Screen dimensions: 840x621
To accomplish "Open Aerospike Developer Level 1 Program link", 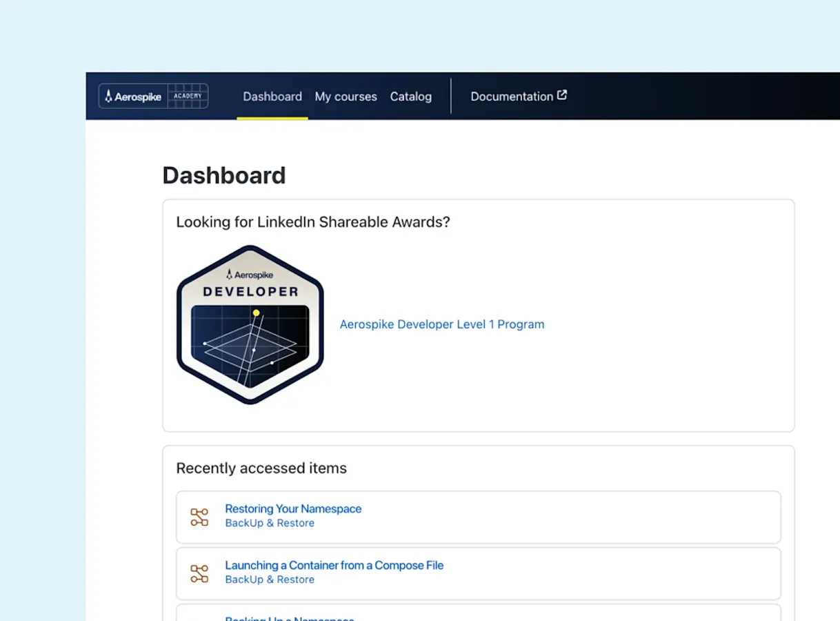I will coord(441,324).
